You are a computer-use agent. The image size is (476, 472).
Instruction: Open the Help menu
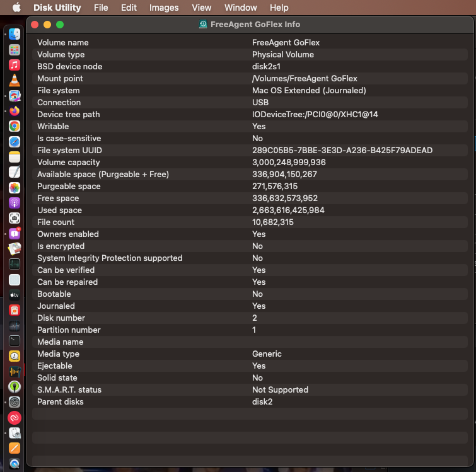click(x=279, y=8)
